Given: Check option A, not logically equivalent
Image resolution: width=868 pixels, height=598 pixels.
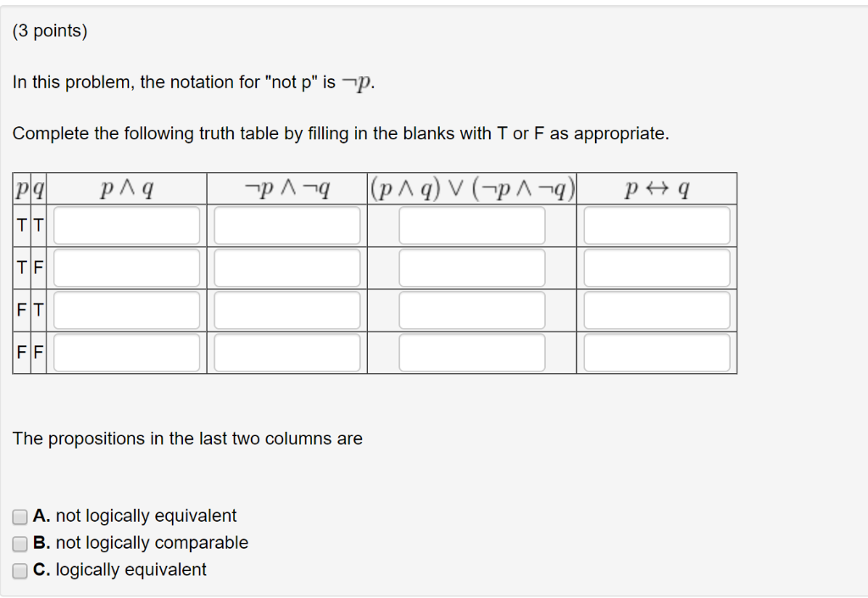Looking at the screenshot, I should pos(19,516).
